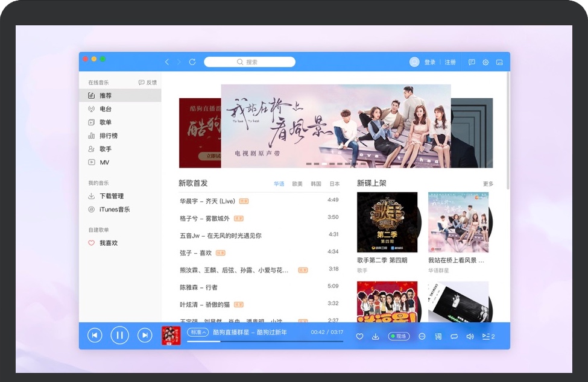Go to the previous track
Image resolution: width=588 pixels, height=382 pixels.
tap(95, 336)
